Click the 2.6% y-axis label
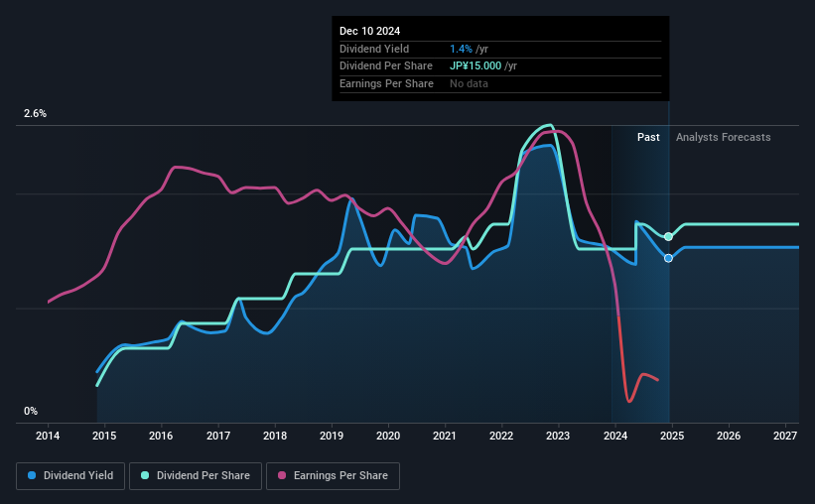Image resolution: width=815 pixels, height=504 pixels. 35,113
